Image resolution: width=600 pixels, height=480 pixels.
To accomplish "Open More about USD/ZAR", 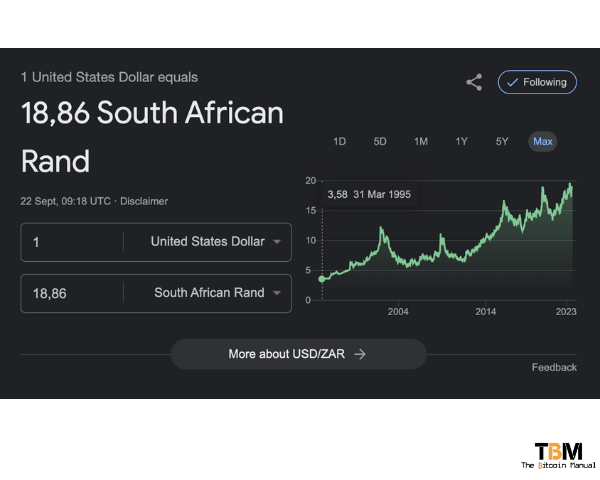I will (x=298, y=354).
